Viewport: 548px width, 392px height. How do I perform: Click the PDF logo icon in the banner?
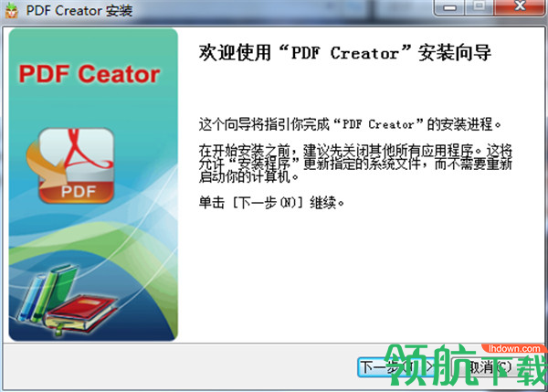click(70, 165)
